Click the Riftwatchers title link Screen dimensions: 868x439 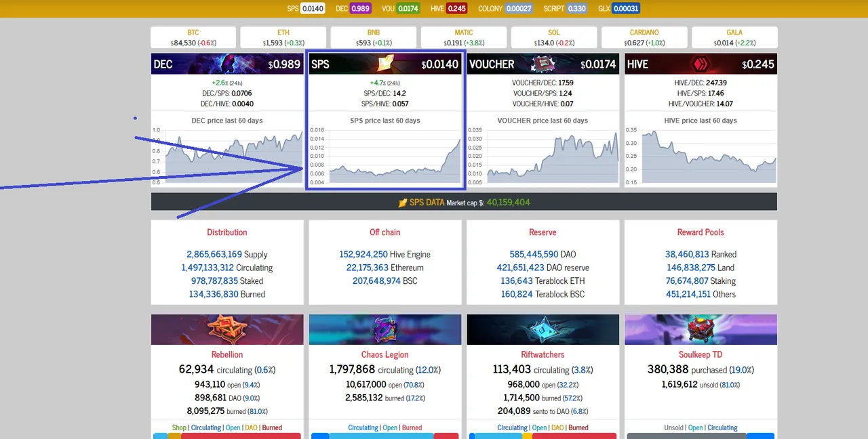tap(543, 354)
